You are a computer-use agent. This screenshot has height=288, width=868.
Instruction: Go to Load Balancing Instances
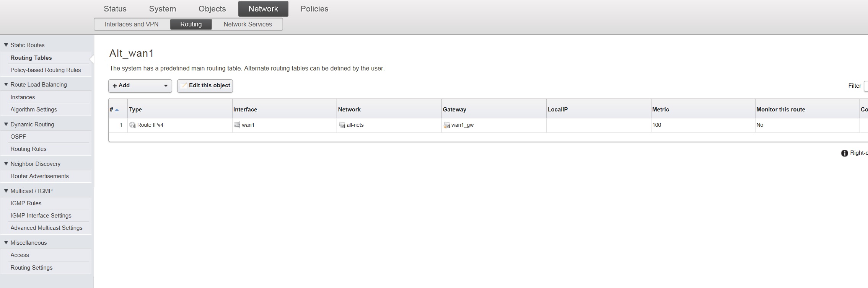click(x=23, y=97)
